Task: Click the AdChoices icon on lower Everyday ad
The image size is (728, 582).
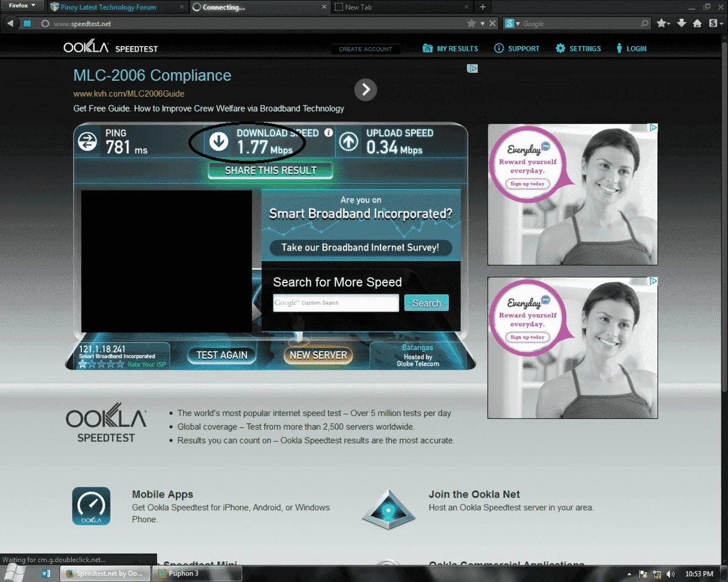Action: click(x=653, y=281)
